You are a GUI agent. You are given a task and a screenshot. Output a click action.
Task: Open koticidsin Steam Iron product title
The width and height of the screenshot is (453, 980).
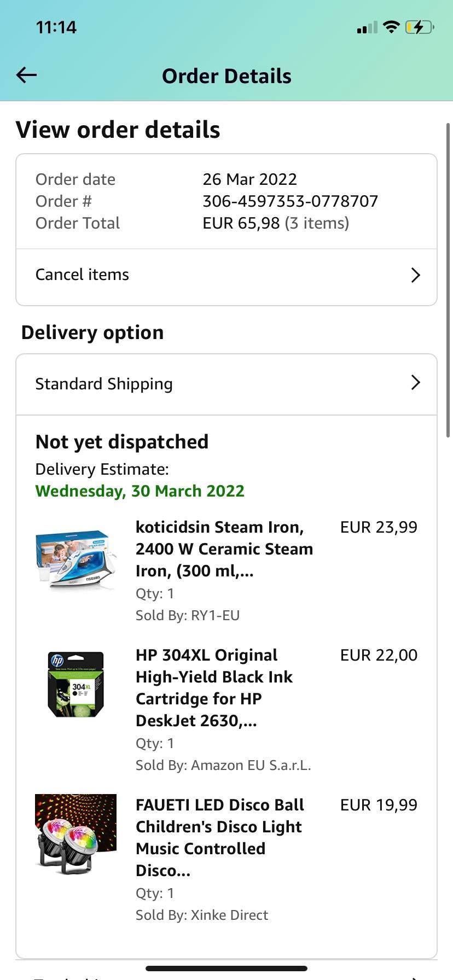point(224,549)
